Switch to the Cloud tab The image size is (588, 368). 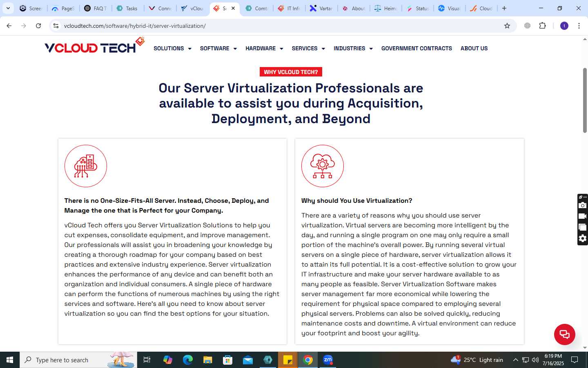pyautogui.click(x=482, y=8)
